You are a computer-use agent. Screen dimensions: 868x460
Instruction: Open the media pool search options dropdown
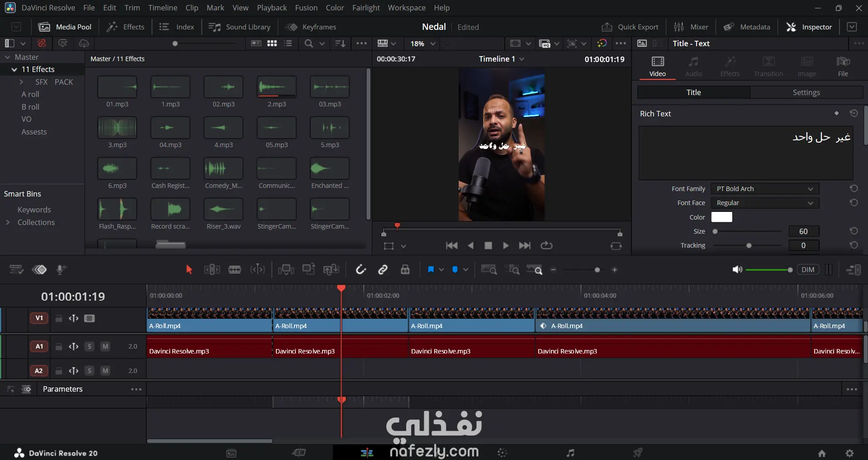tap(322, 43)
